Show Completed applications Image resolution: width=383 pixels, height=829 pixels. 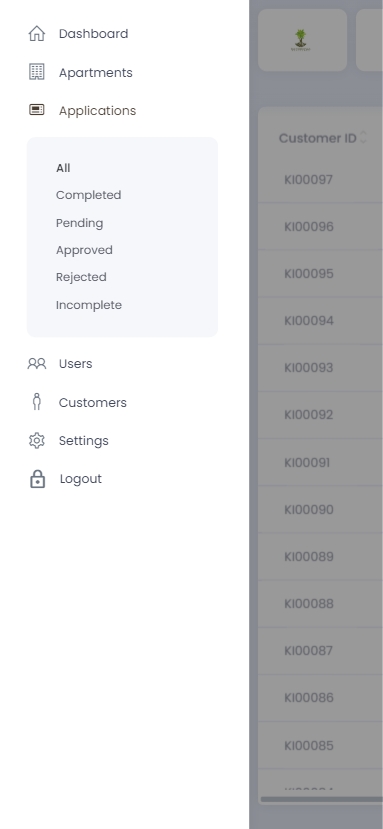pos(88,195)
